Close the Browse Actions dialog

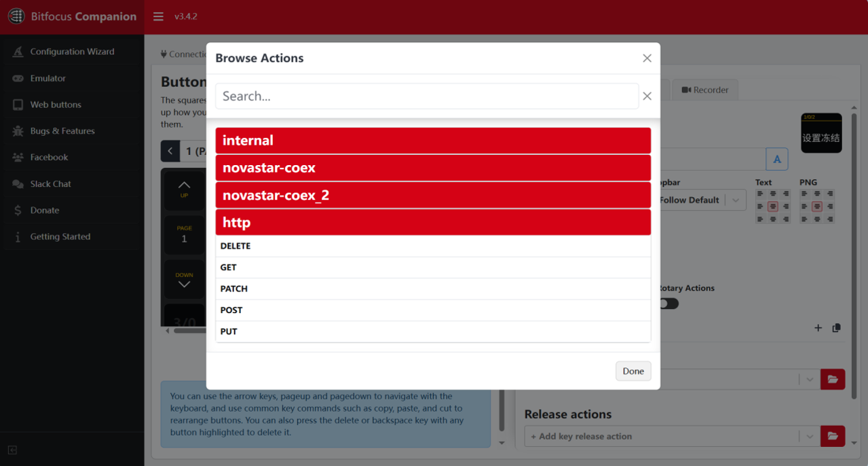[x=647, y=58]
